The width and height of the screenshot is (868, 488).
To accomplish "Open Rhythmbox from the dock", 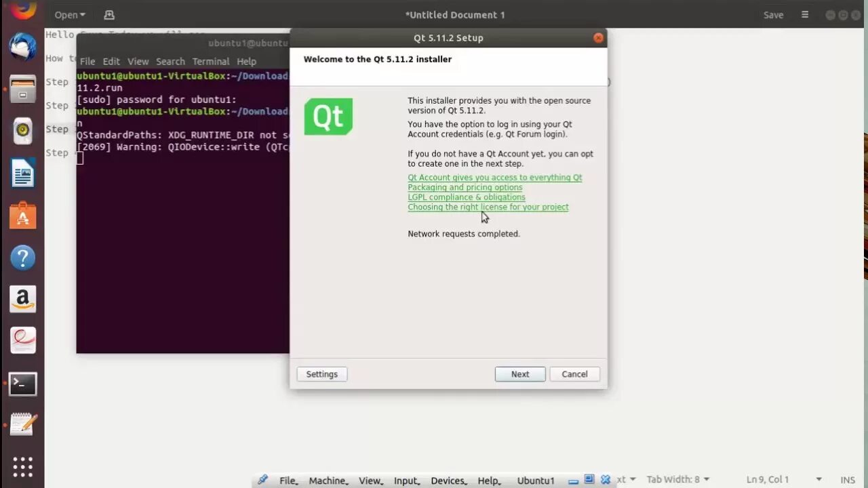I will (22, 131).
